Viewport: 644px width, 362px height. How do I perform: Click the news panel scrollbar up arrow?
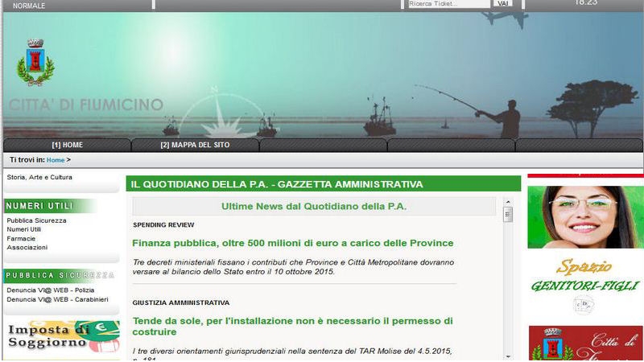point(508,212)
